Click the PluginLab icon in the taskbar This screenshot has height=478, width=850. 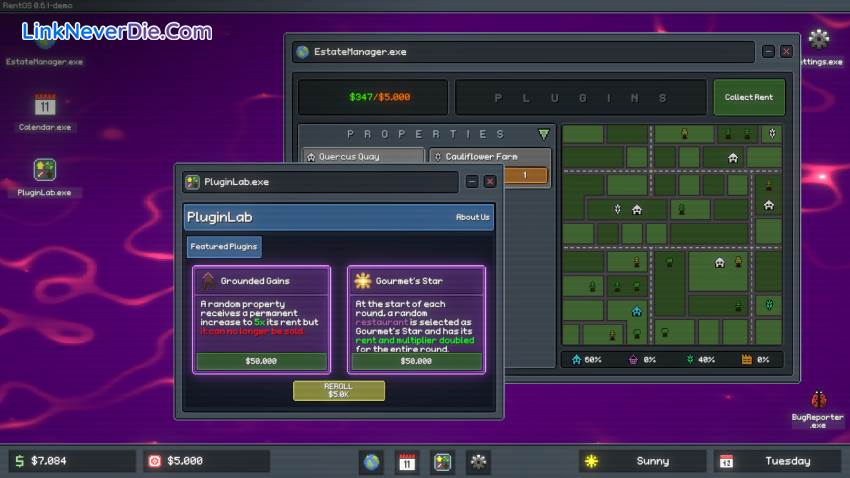[x=443, y=461]
